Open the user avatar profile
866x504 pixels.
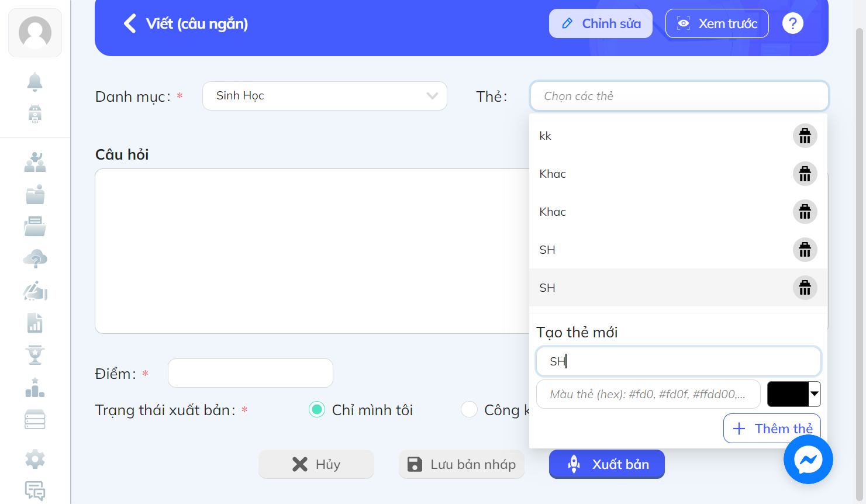(35, 32)
